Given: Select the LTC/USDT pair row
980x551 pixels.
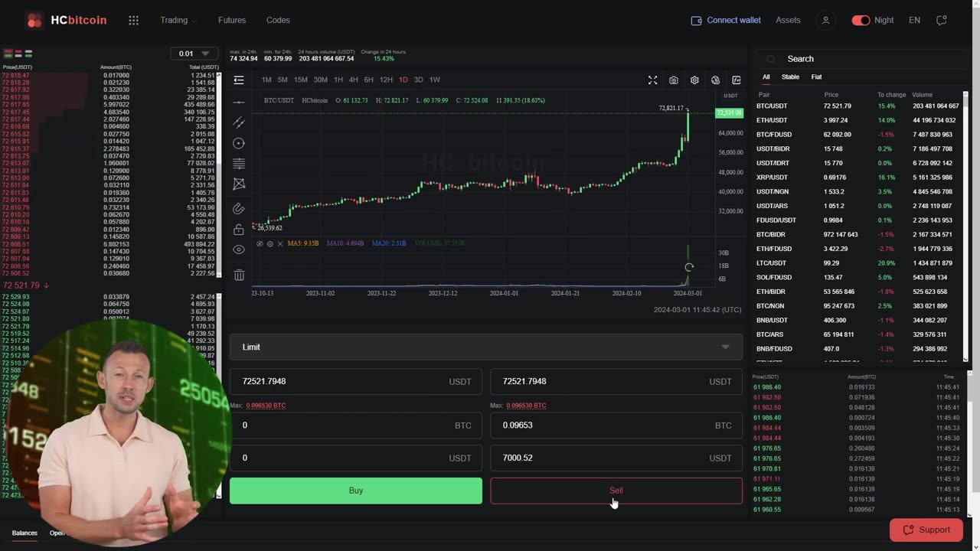Looking at the screenshot, I should point(858,263).
